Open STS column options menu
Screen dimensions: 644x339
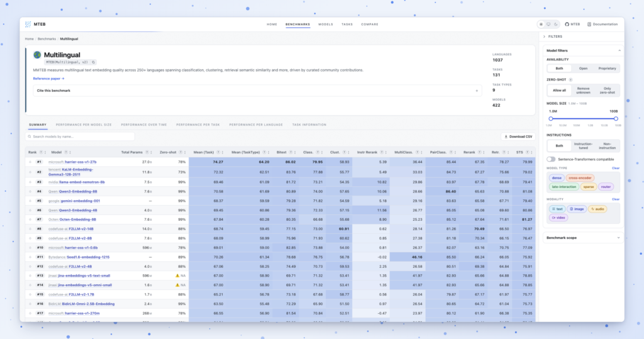[532, 152]
